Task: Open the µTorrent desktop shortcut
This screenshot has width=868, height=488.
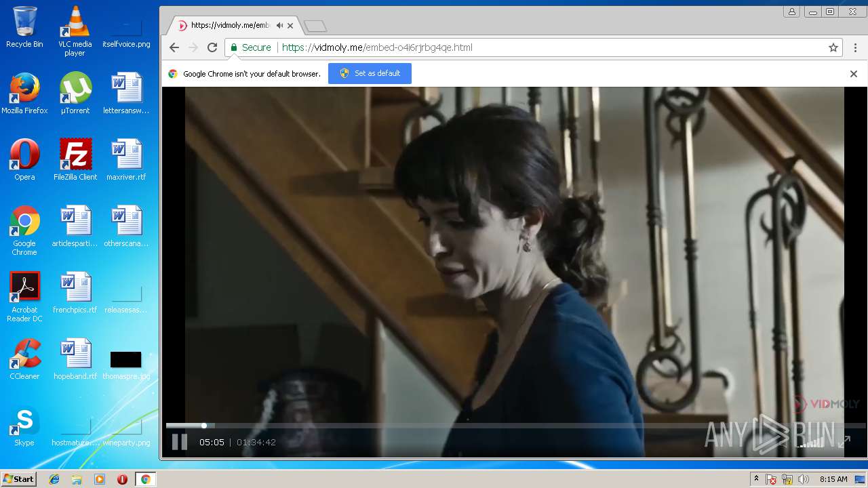Action: click(75, 94)
